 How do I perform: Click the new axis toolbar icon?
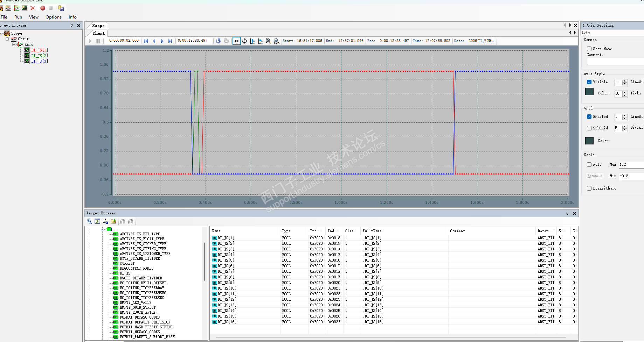pyautogui.click(x=16, y=8)
